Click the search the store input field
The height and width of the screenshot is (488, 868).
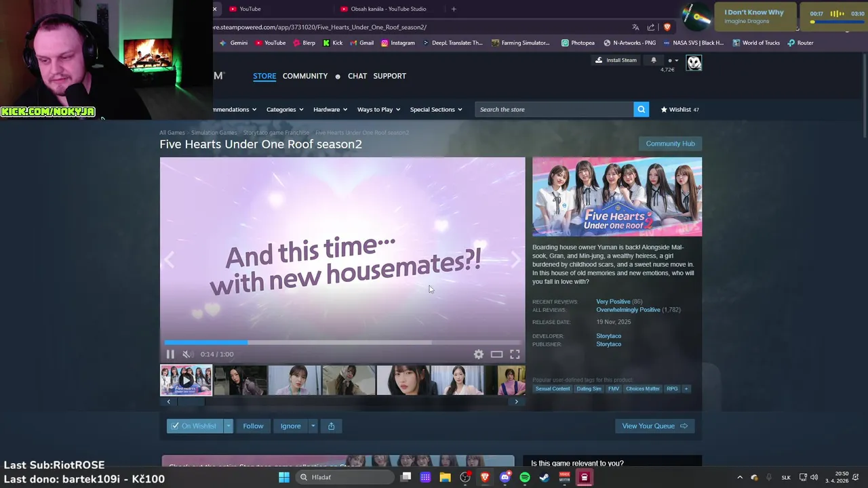pyautogui.click(x=555, y=109)
